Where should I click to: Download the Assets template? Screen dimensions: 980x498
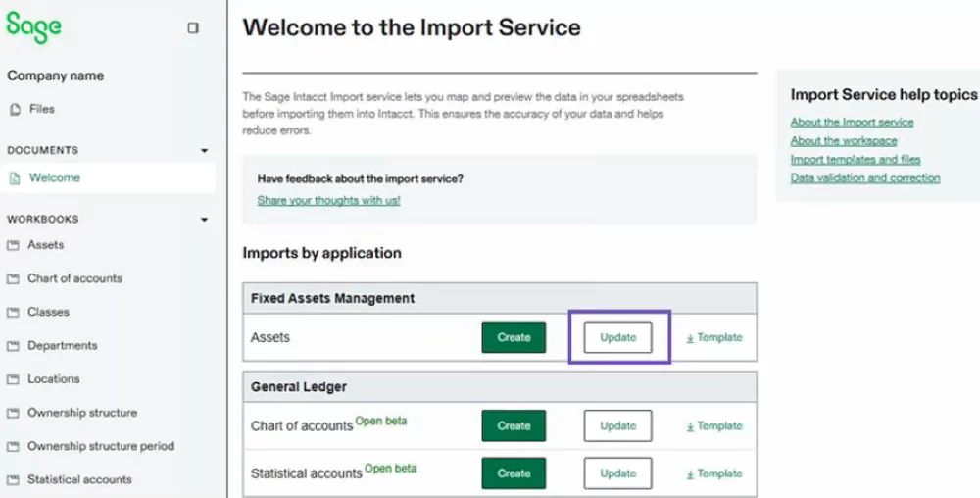pos(713,337)
